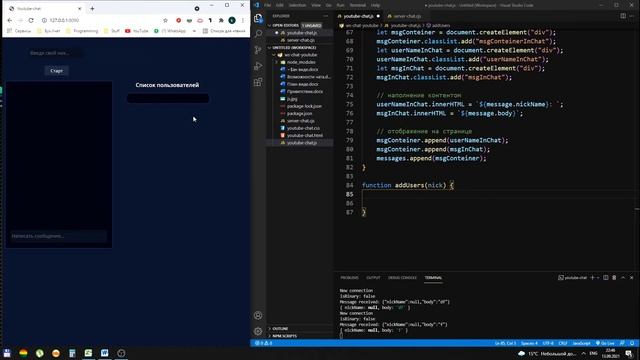640x360 pixels.
Task: Show hidden system tray icons
Action: click(x=584, y=353)
